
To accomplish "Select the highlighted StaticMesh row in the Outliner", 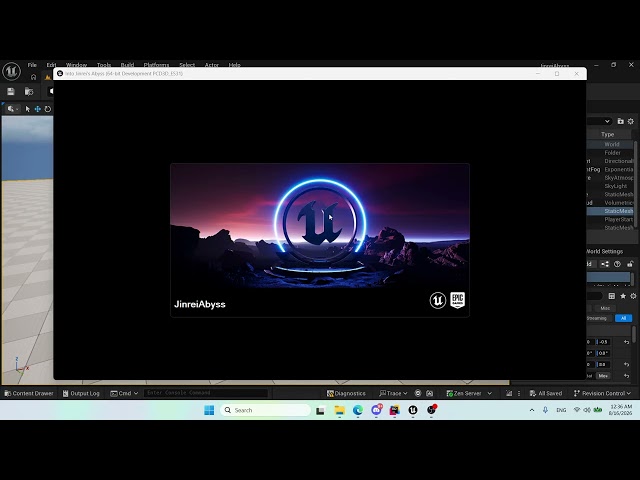I will tap(610, 211).
